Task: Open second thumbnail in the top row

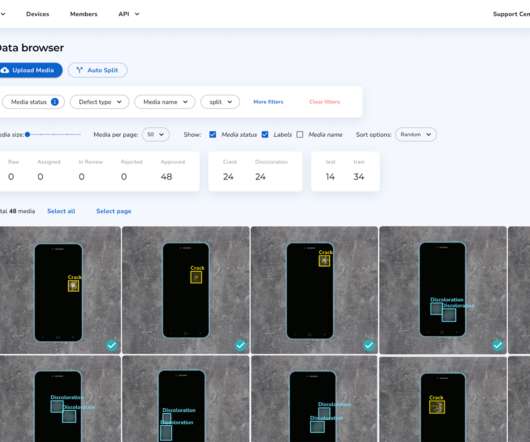Action: coord(186,290)
